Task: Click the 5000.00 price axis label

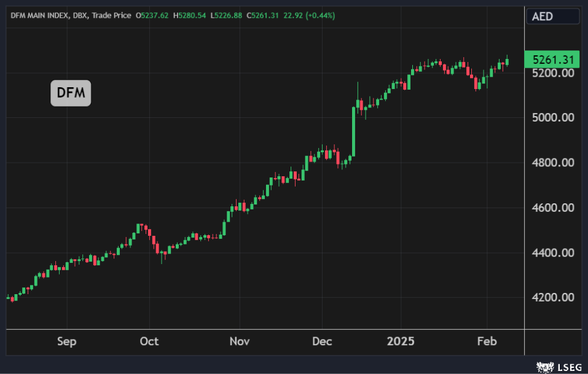Action: coord(553,118)
